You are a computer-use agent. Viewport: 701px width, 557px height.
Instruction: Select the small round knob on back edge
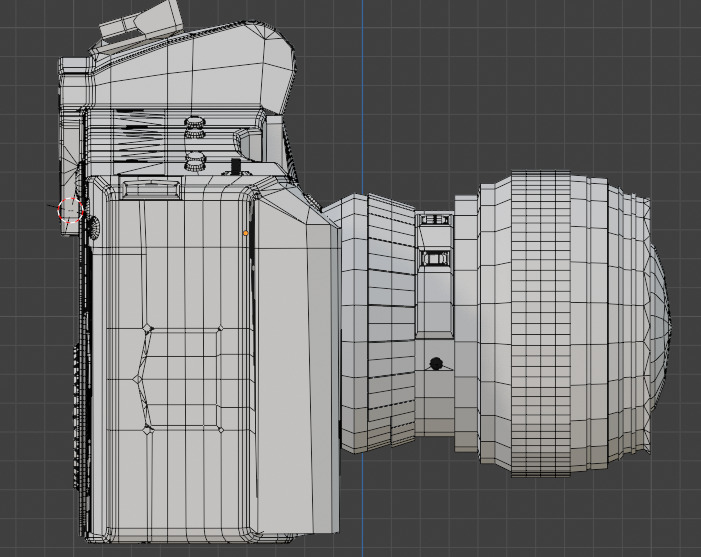click(93, 228)
